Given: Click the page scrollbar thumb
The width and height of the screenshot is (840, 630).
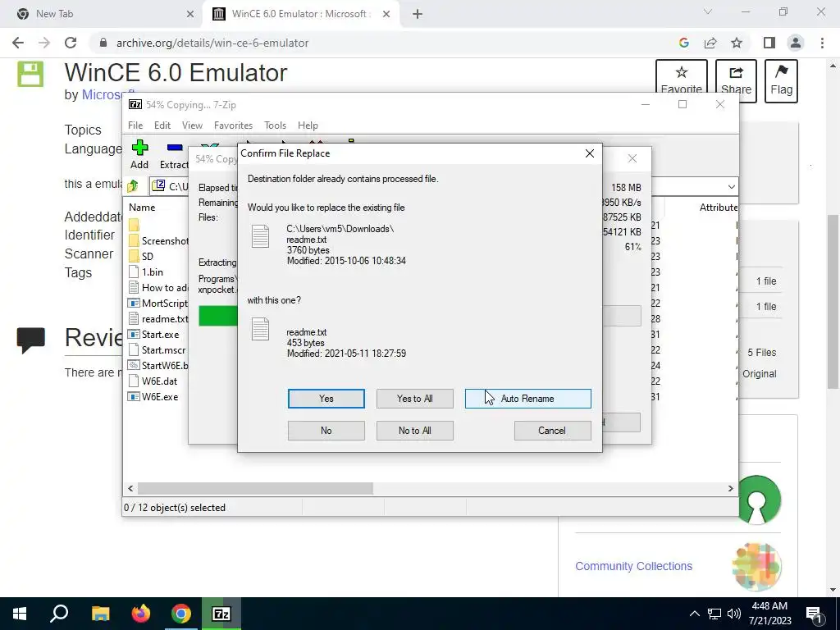Looking at the screenshot, I should 833,302.
